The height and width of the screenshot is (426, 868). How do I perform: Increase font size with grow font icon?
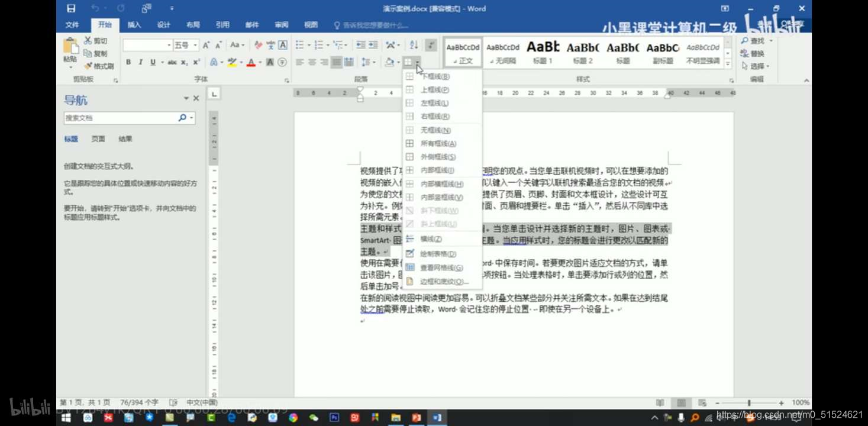point(206,45)
